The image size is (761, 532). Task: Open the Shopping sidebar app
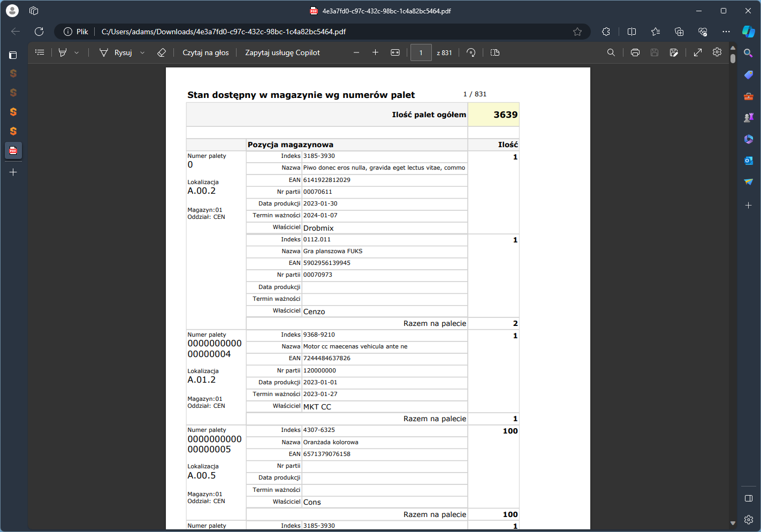pos(749,75)
